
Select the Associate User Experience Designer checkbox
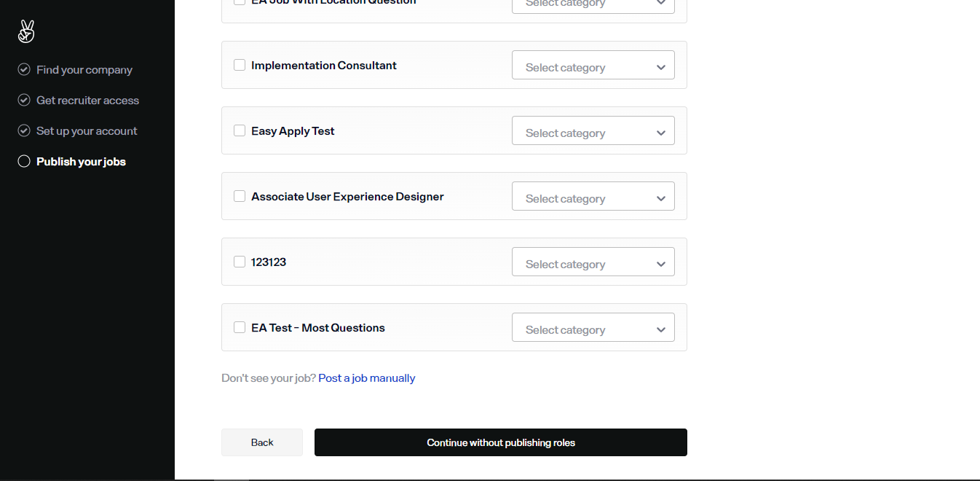tap(240, 196)
